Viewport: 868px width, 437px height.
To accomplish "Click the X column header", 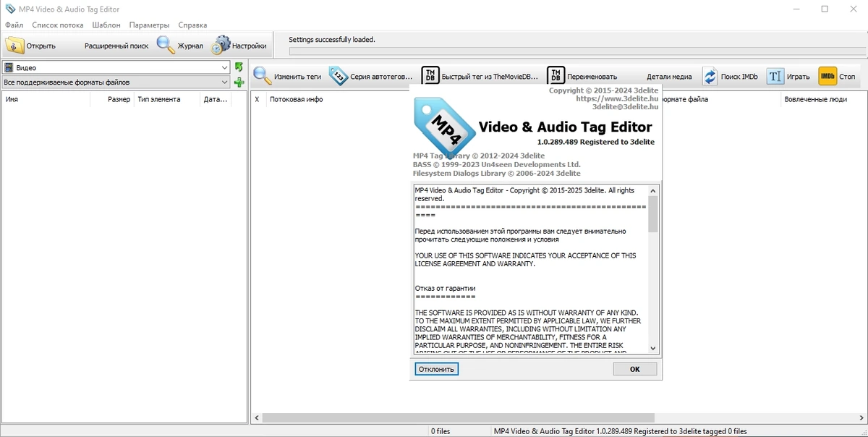I will [x=258, y=99].
